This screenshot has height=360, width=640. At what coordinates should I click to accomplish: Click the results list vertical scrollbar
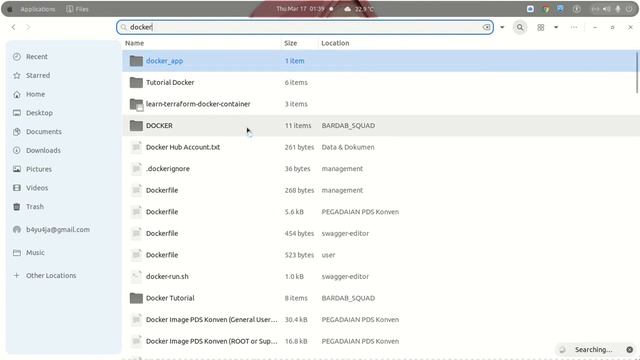point(637,72)
